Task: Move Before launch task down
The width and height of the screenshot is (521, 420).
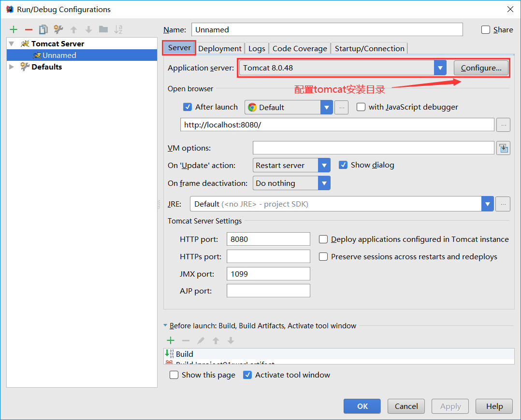Action: pyautogui.click(x=231, y=340)
